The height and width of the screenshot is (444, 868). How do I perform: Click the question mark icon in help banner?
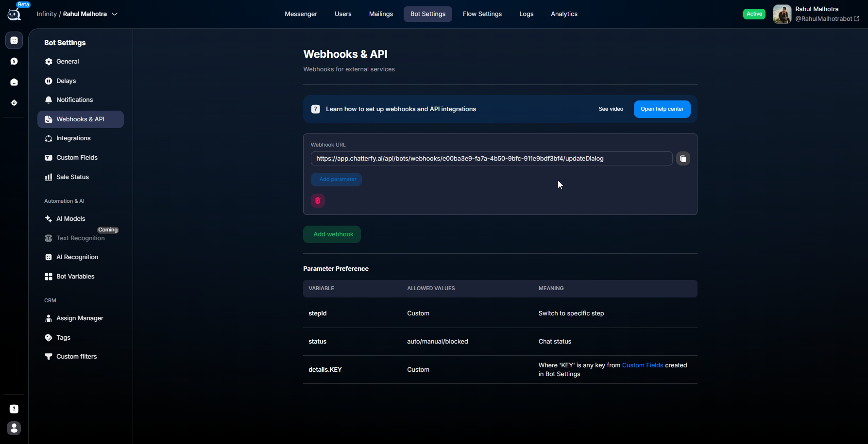pyautogui.click(x=316, y=109)
